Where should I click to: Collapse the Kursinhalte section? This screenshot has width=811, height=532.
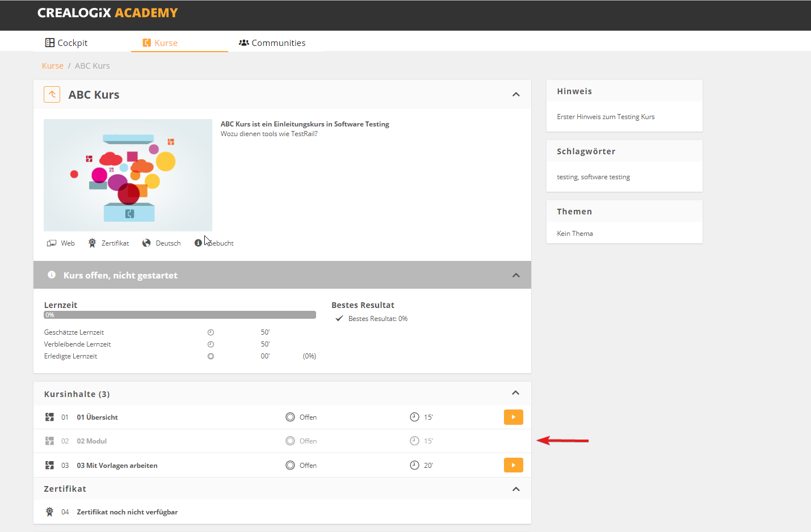pos(516,393)
